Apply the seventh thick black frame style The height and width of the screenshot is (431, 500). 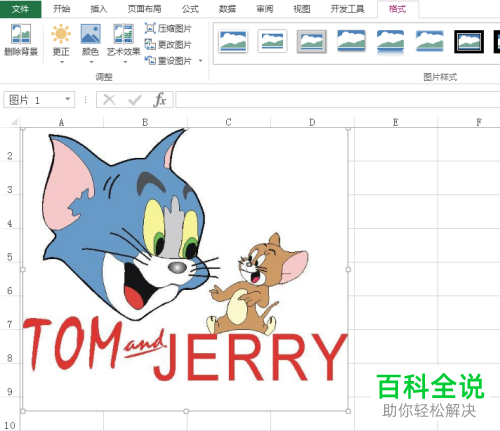[x=469, y=41]
